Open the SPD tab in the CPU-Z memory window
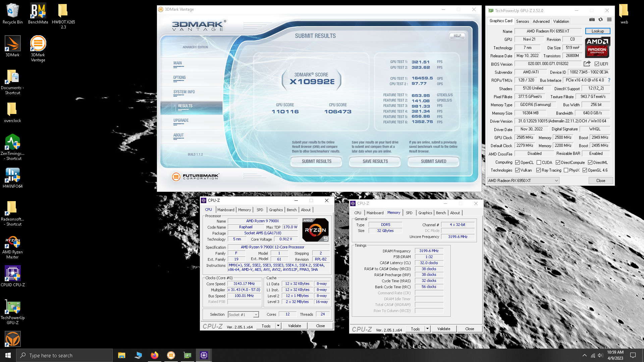This screenshot has width=644, height=362. click(x=409, y=213)
